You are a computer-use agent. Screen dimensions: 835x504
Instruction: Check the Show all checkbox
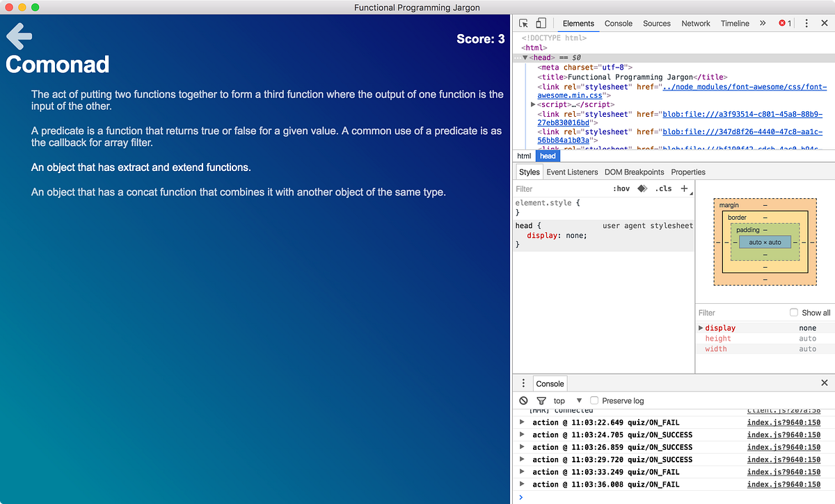tap(794, 312)
